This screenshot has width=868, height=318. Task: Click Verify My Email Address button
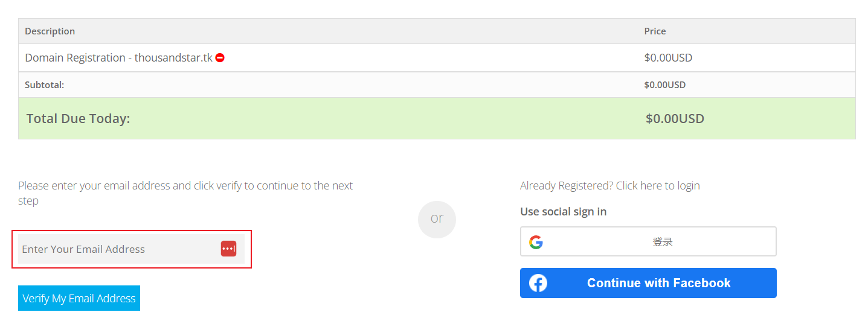click(79, 298)
